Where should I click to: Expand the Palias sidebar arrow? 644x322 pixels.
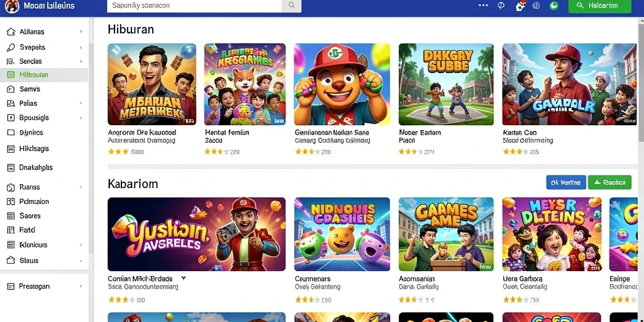(81, 103)
